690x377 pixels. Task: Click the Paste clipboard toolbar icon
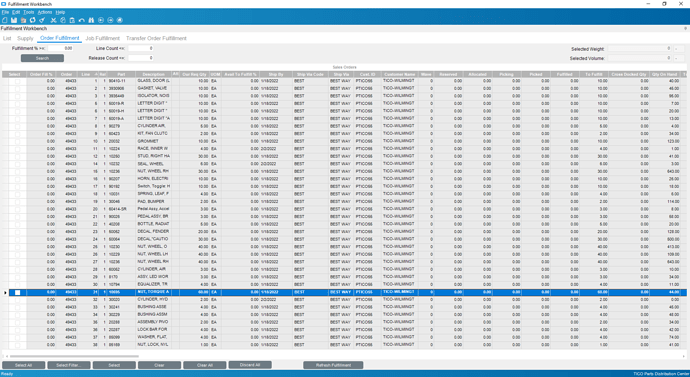tap(73, 20)
